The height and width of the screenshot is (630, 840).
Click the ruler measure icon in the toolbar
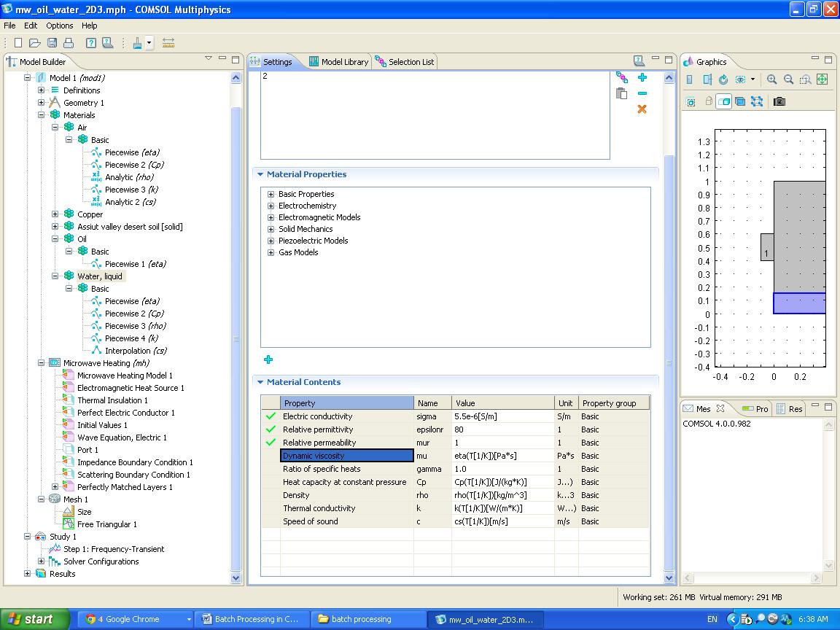[168, 43]
